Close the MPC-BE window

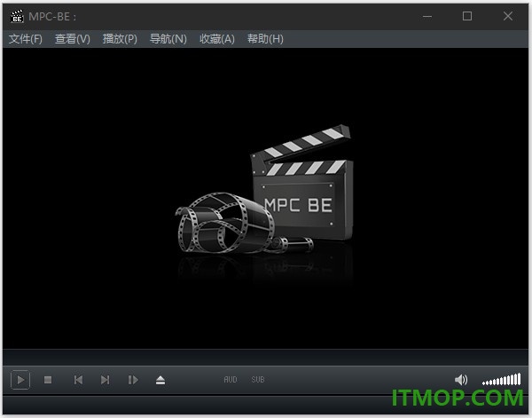click(x=508, y=16)
